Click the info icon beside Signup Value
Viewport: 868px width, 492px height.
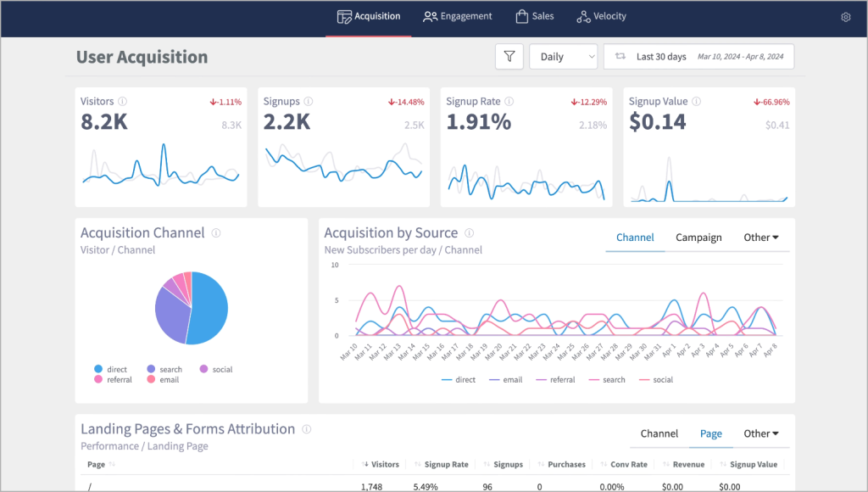point(696,102)
